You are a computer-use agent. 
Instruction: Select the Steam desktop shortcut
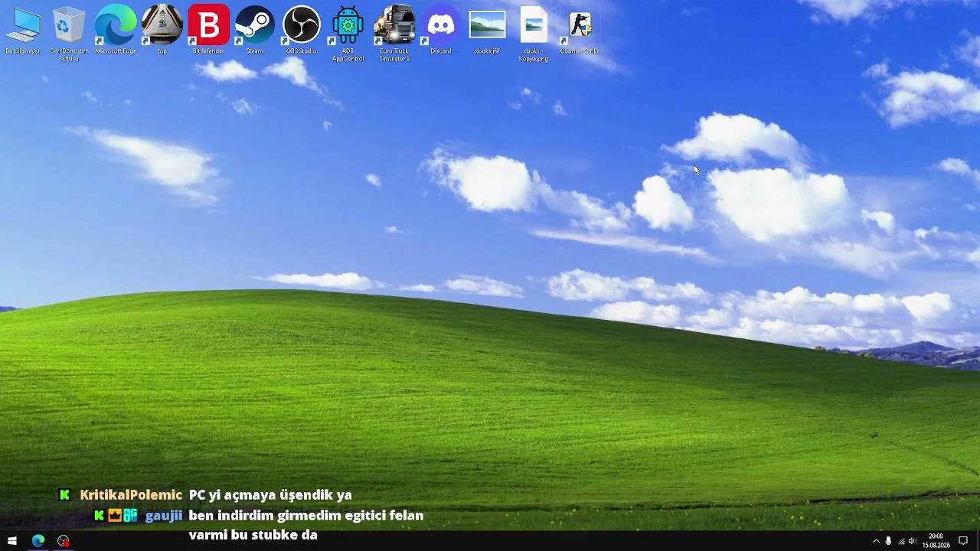[x=255, y=31]
